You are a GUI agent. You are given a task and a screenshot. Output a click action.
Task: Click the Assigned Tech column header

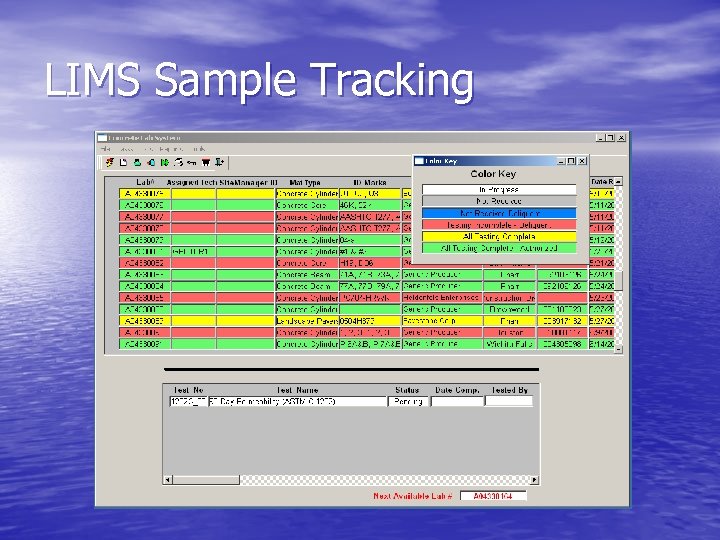[191, 182]
